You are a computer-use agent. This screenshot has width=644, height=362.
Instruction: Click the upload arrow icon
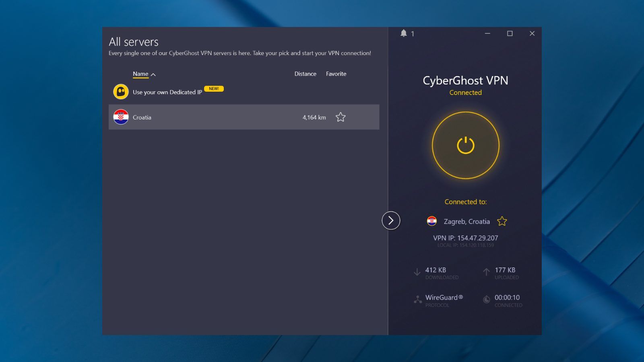(x=486, y=272)
